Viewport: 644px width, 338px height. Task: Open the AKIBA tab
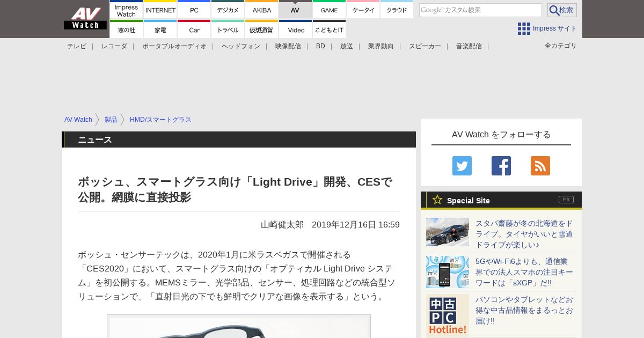tap(262, 10)
